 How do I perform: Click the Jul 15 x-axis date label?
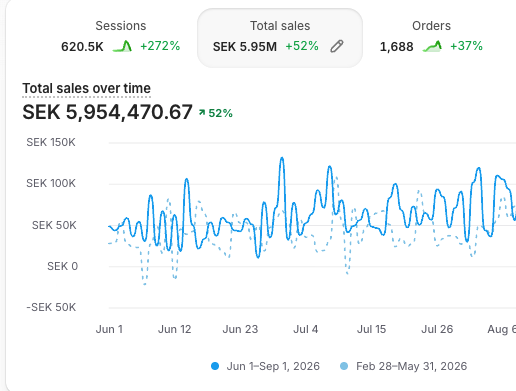click(x=371, y=329)
